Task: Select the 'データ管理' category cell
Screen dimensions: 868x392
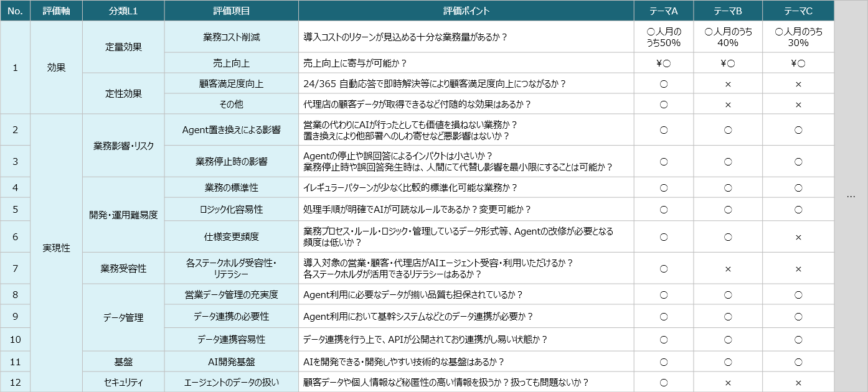Action: pyautogui.click(x=123, y=317)
